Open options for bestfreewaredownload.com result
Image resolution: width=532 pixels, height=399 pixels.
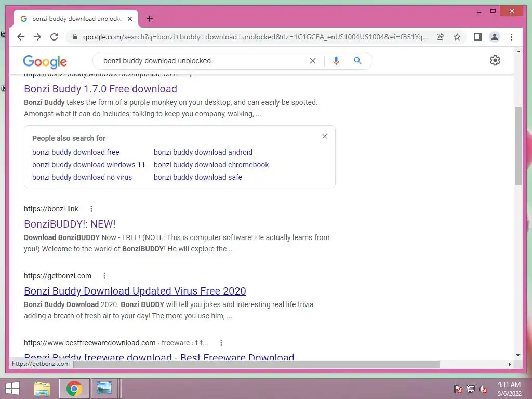point(221,343)
